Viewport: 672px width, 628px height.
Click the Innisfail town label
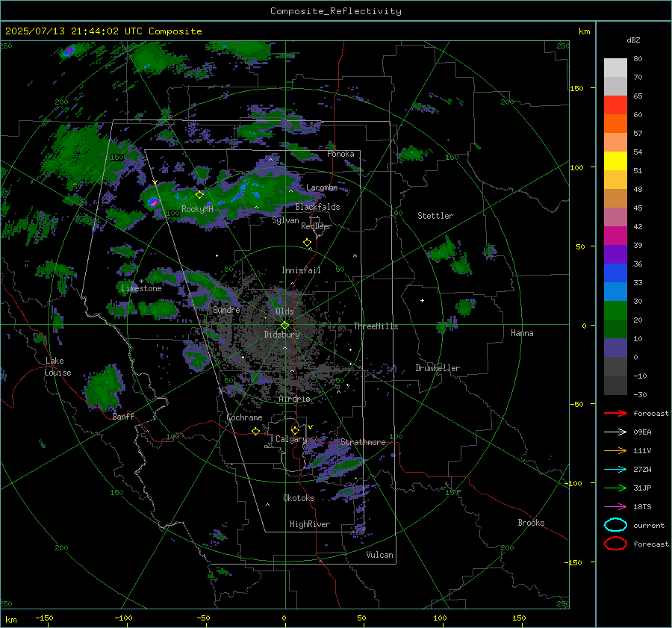pyautogui.click(x=301, y=270)
